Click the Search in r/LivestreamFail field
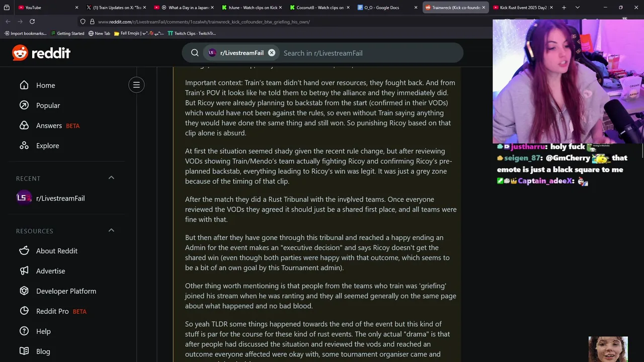This screenshot has width=644, height=362. (x=370, y=53)
